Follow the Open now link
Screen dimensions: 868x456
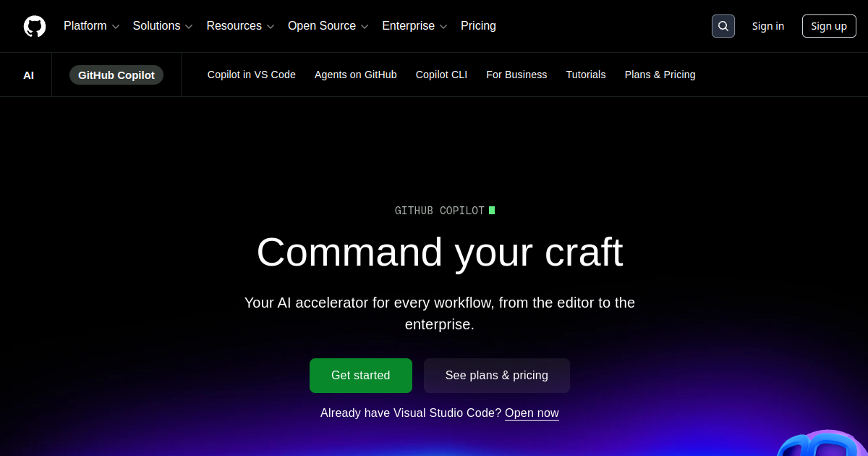click(x=532, y=413)
